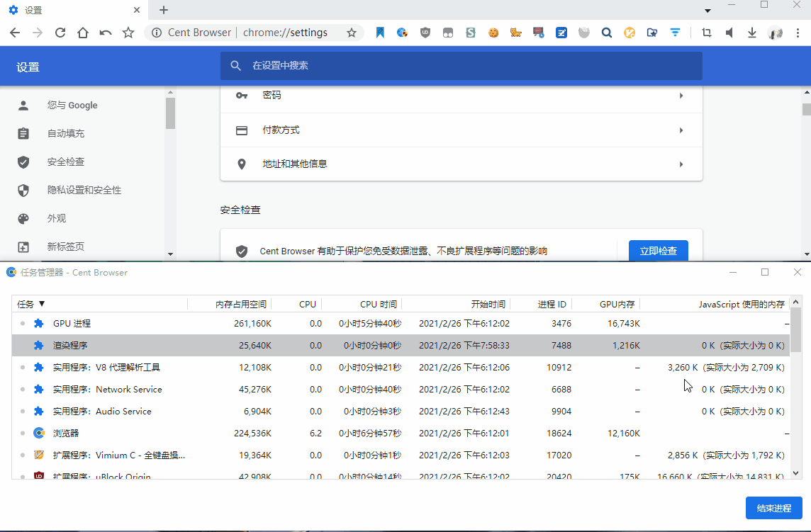
Task: Click the settings page main scrollbar thumb
Action: 806,110
